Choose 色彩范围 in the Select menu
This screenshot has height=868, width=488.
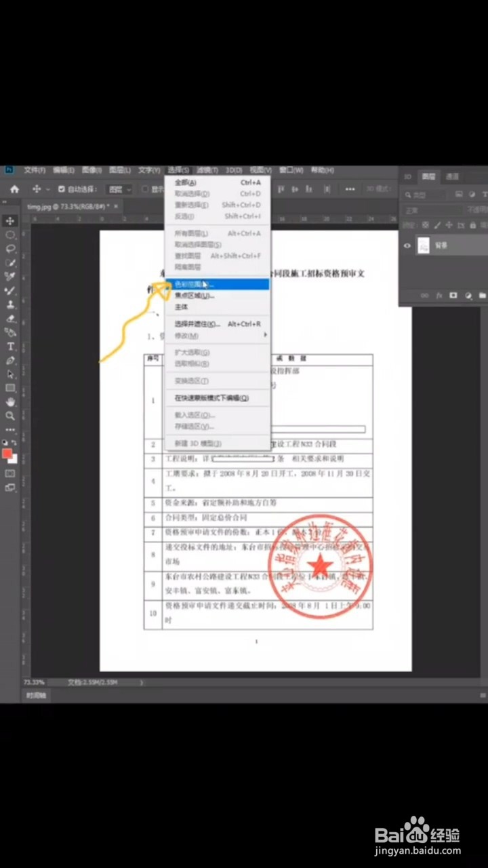(217, 285)
